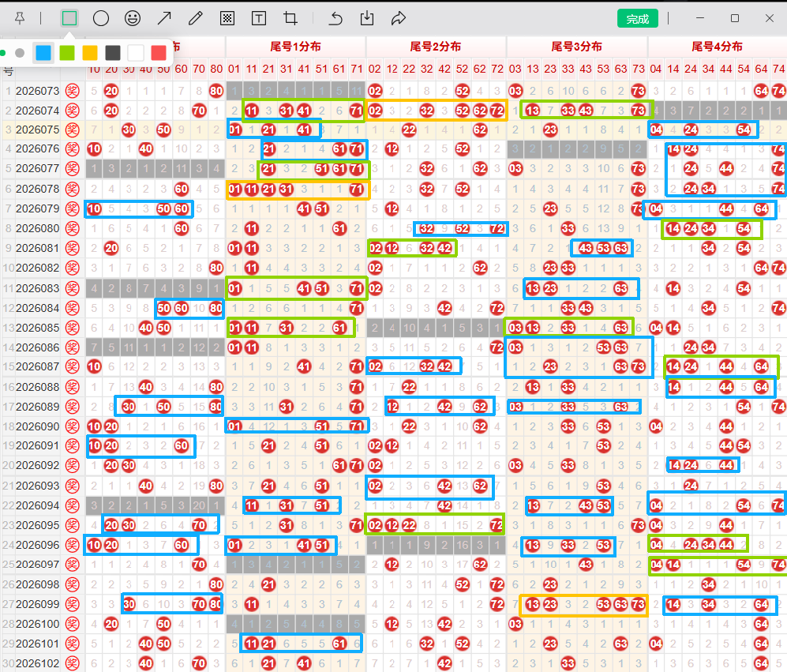Click the 尾号4分布 column group header
This screenshot has height=672, width=787.
pyautogui.click(x=718, y=47)
